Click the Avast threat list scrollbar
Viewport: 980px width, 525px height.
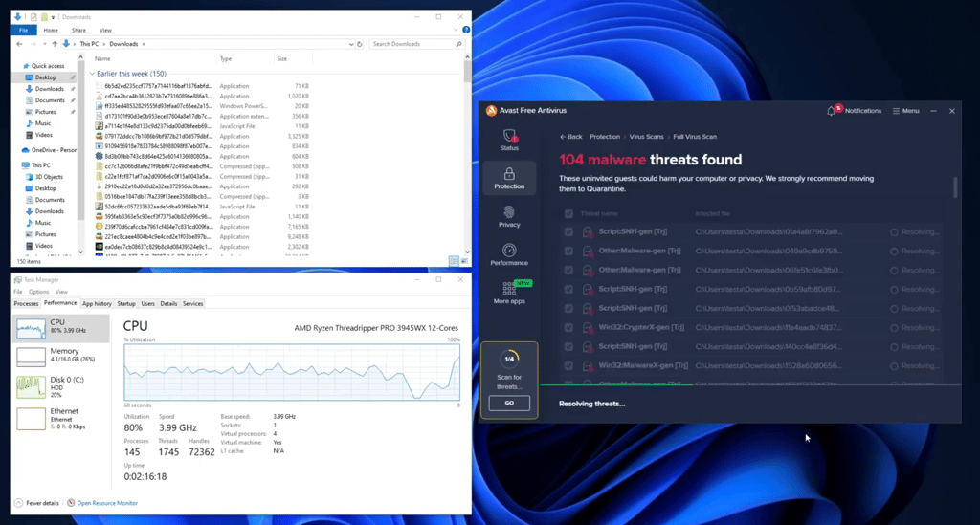(954, 187)
